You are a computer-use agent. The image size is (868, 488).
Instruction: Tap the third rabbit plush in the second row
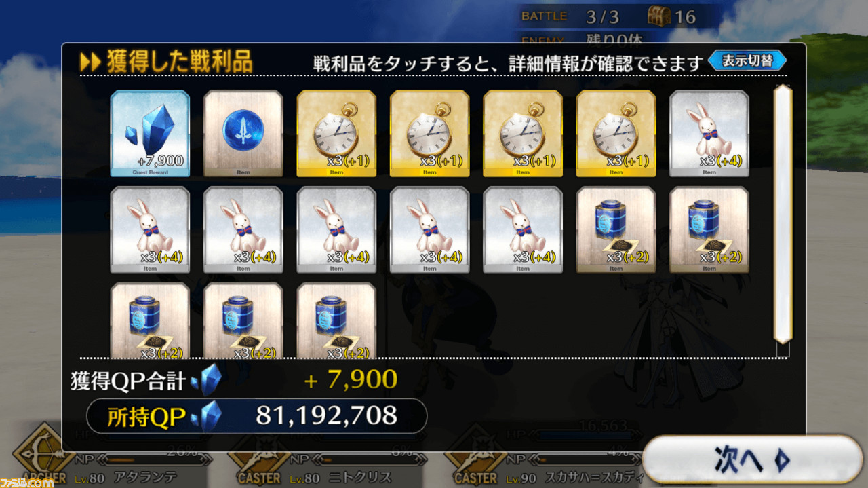336,229
